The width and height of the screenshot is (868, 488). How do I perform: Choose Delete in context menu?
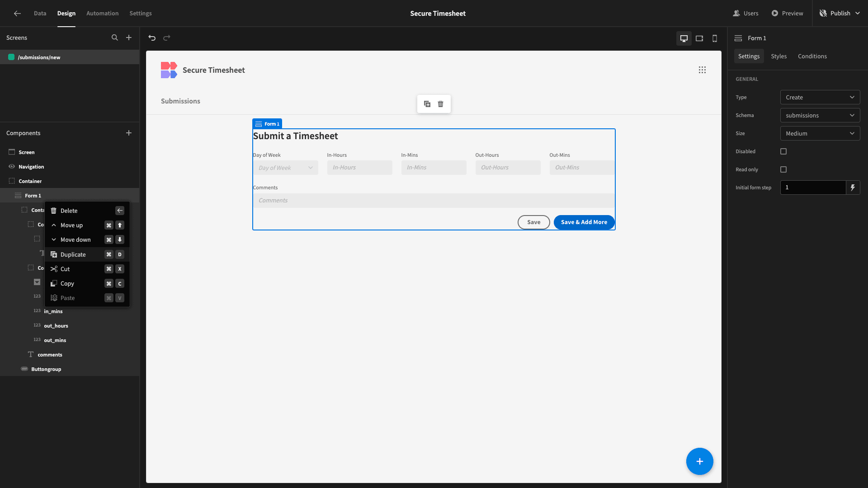coord(87,211)
